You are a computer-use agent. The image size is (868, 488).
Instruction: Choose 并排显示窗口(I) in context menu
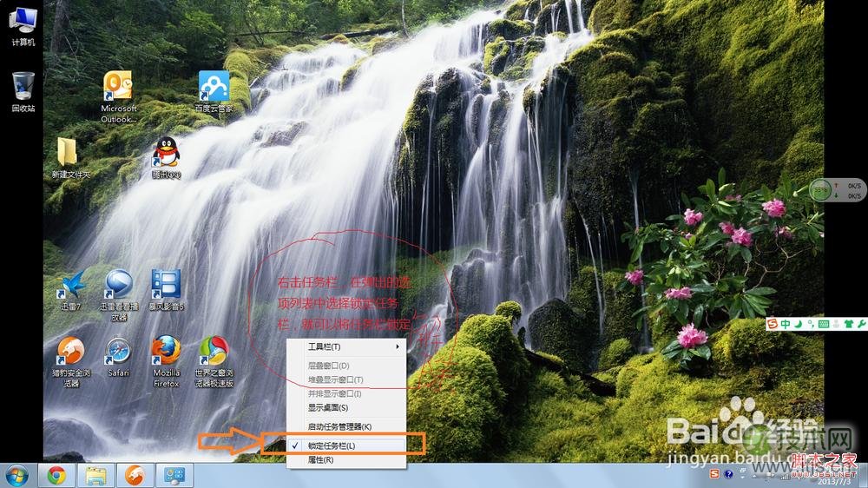pyautogui.click(x=346, y=393)
